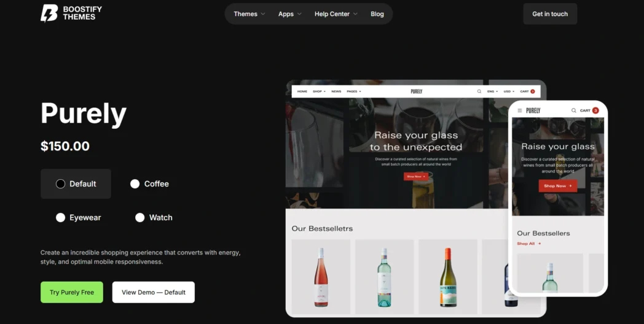The image size is (644, 324).
Task: Open the hamburger menu in mobile preview
Action: point(519,110)
